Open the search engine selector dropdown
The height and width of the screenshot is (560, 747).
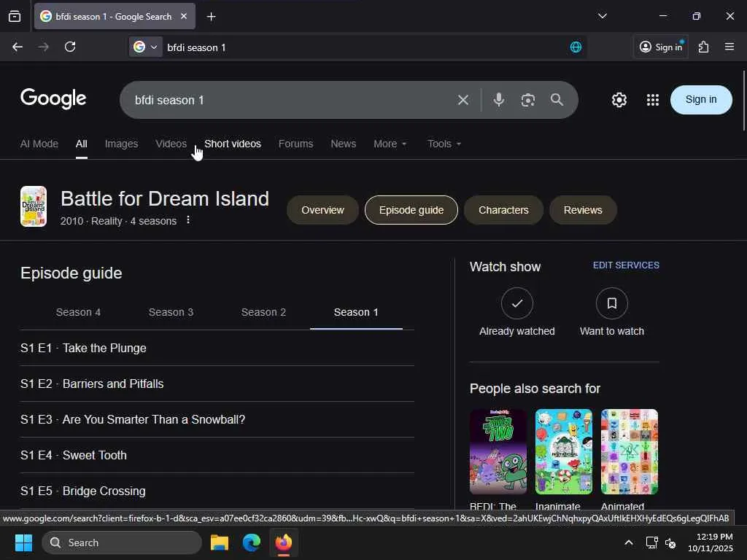[x=145, y=47]
